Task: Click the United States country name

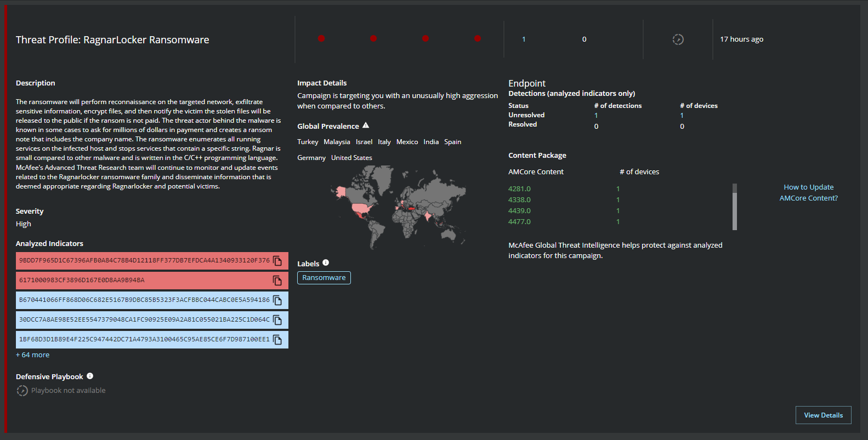Action: click(x=351, y=158)
